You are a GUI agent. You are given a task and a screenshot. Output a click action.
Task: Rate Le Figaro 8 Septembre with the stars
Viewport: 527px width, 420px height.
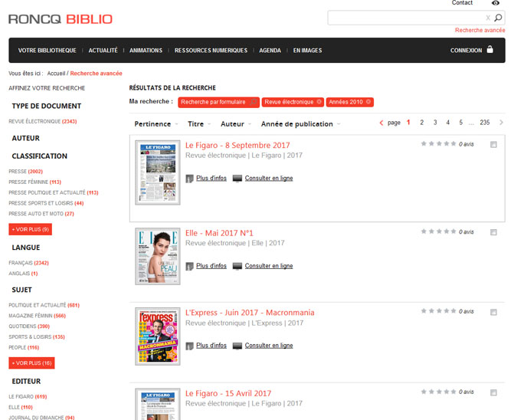click(439, 143)
